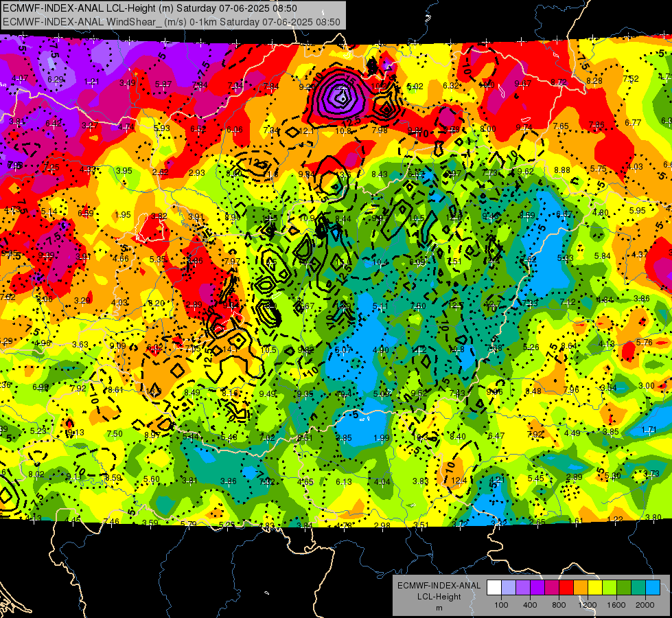Screen dimensions: 672x618
Task: Click the wind shear value '6.42'
Action: coord(54,124)
